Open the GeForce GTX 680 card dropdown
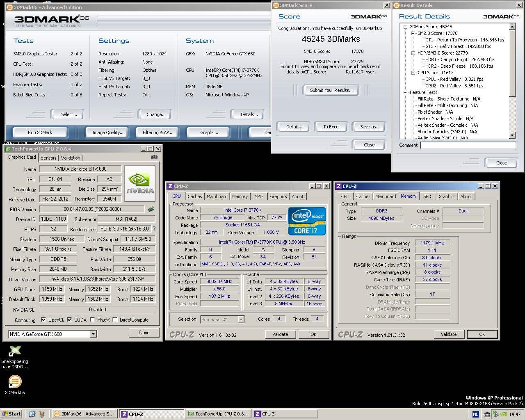Viewport: 525px width, 420px height. (93, 334)
